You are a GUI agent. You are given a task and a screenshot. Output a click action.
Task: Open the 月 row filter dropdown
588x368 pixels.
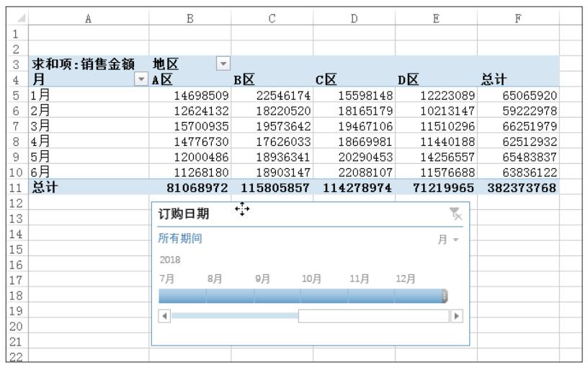pos(141,79)
